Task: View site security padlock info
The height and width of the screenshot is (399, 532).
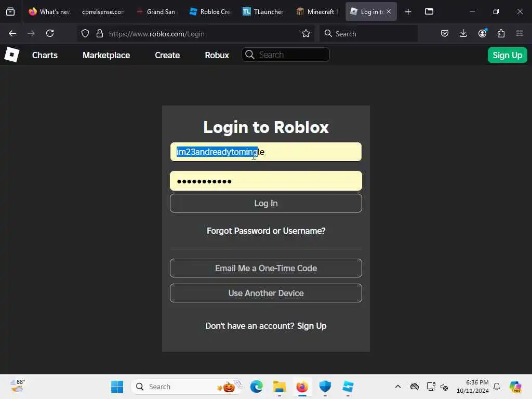Action: (99, 33)
